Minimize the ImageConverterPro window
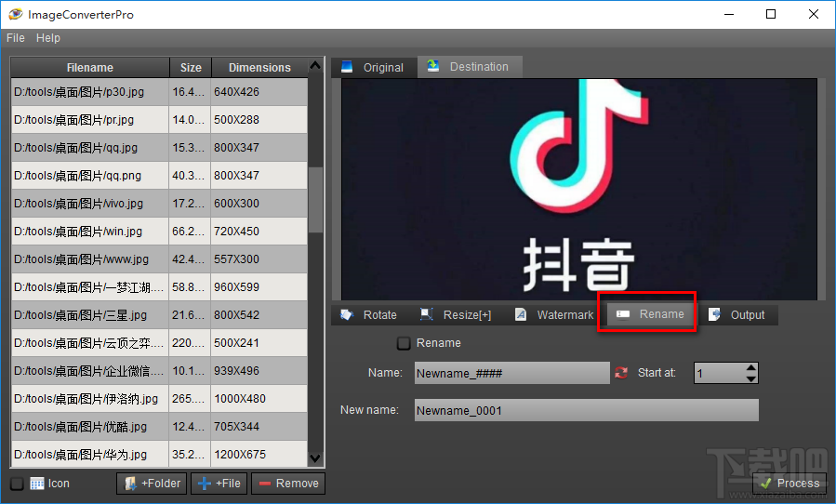836x504 pixels. [x=729, y=14]
